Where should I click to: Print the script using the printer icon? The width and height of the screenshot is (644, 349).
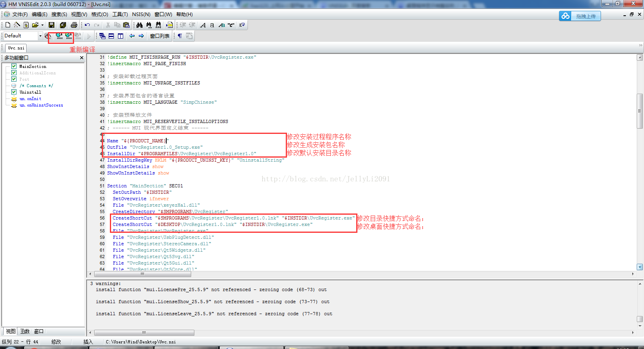74,25
